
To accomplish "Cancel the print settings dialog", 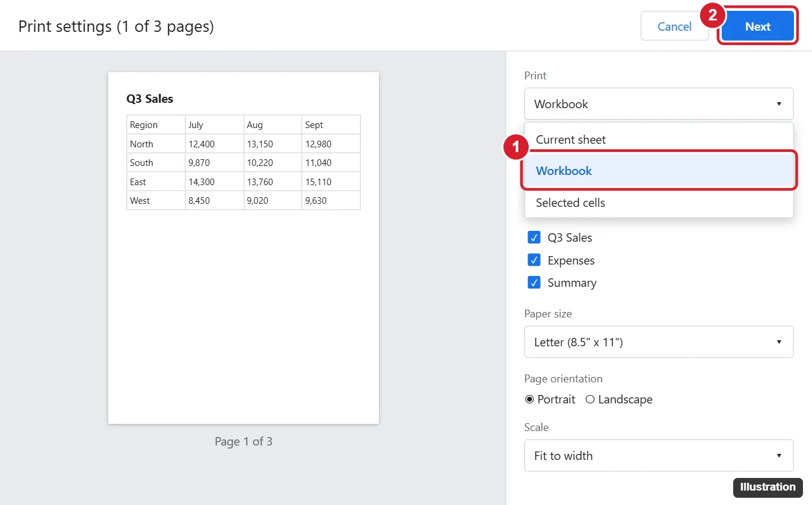I will [674, 26].
